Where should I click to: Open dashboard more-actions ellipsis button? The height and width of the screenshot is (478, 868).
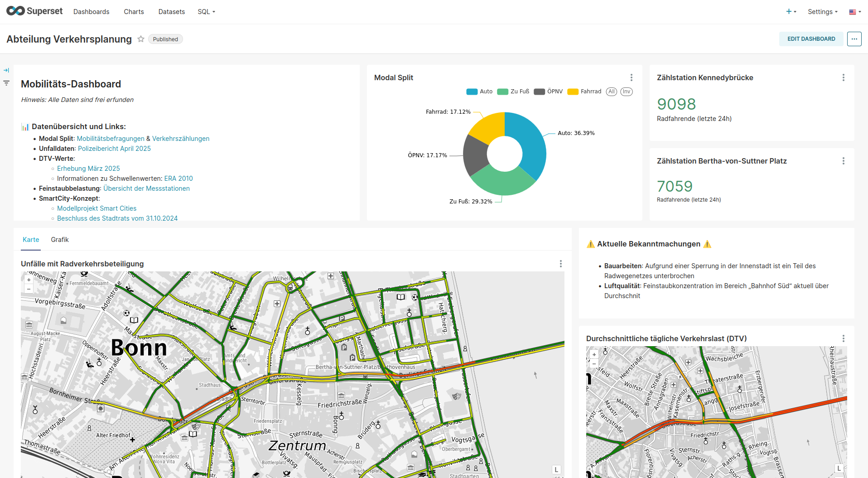pyautogui.click(x=854, y=39)
